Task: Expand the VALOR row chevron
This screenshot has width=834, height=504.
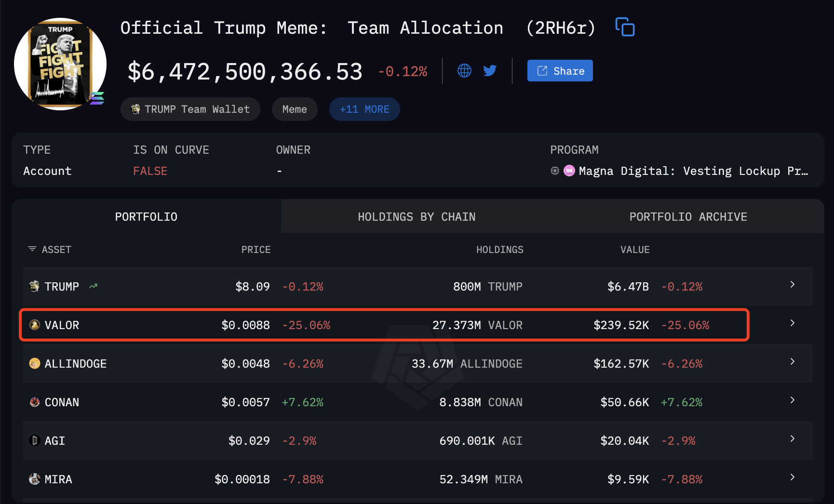Action: coord(792,323)
